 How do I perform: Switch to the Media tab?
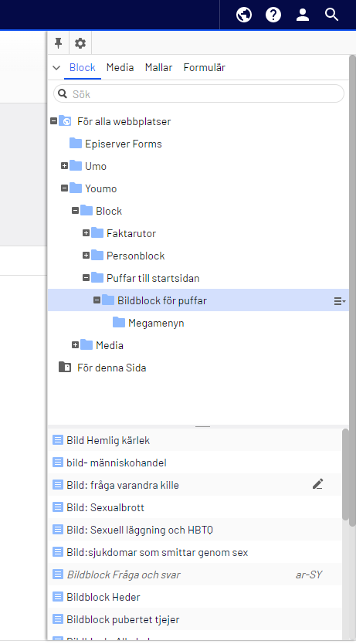point(120,67)
